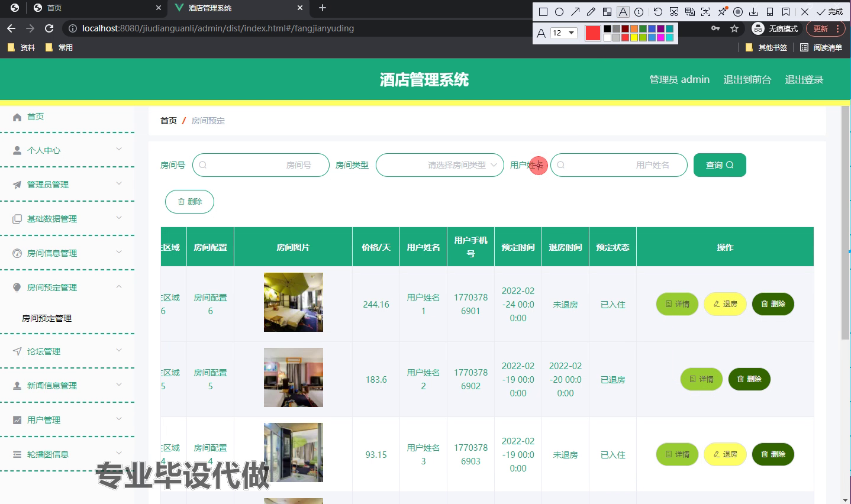Click 管理员 admin in the header
This screenshot has width=851, height=504.
(x=679, y=80)
